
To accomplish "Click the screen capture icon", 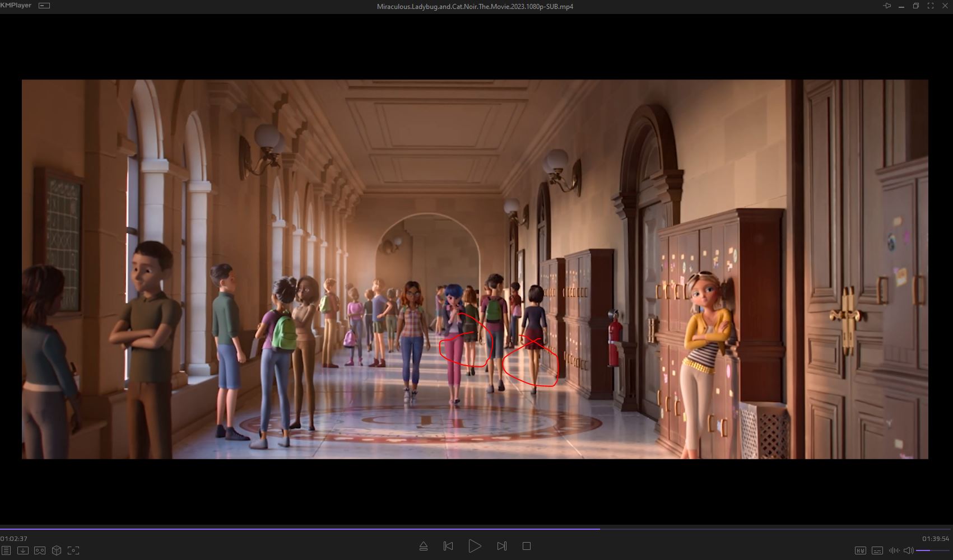I will tap(73, 550).
